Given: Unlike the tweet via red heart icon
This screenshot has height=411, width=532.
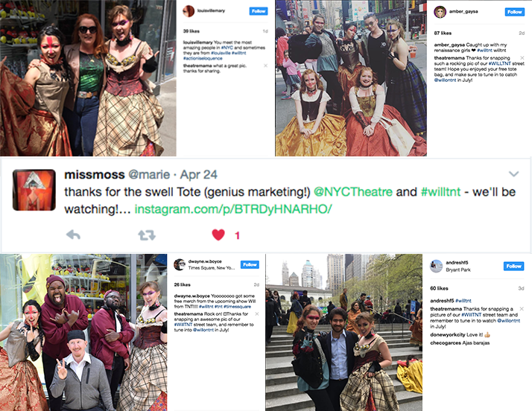Looking at the screenshot, I should 218,235.
